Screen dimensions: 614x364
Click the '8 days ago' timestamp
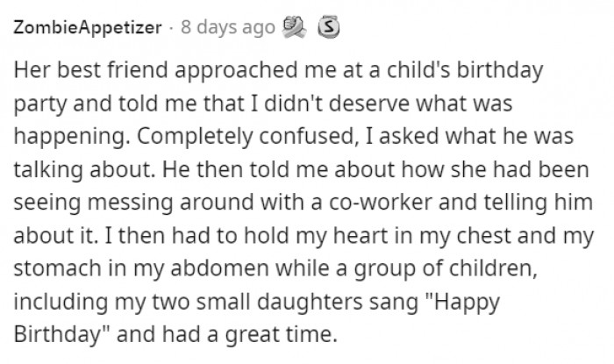pos(227,27)
